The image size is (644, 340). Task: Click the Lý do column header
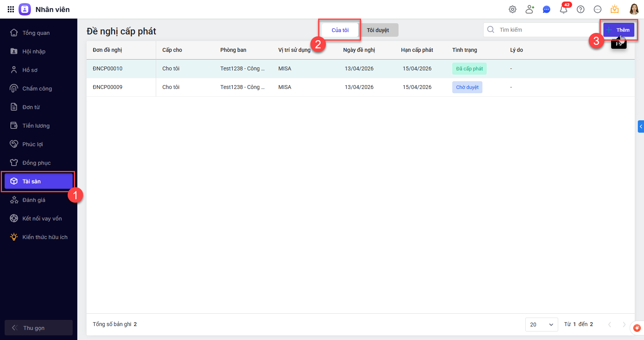pos(516,50)
